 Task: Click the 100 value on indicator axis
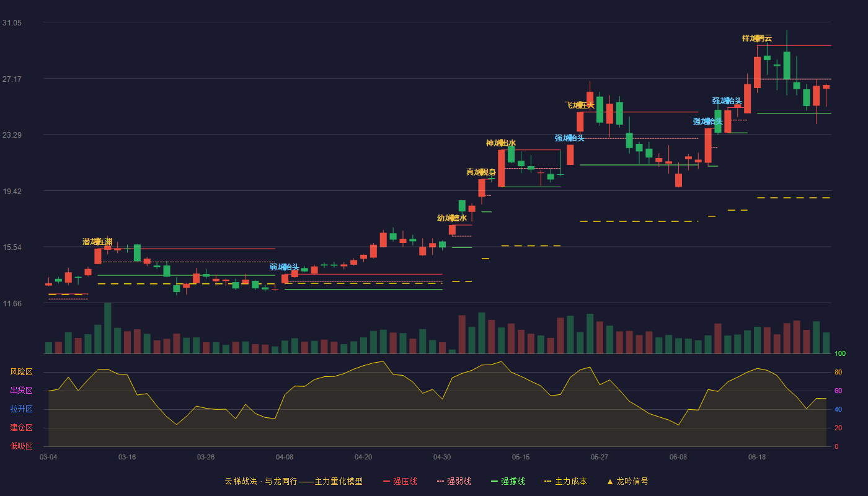click(840, 354)
